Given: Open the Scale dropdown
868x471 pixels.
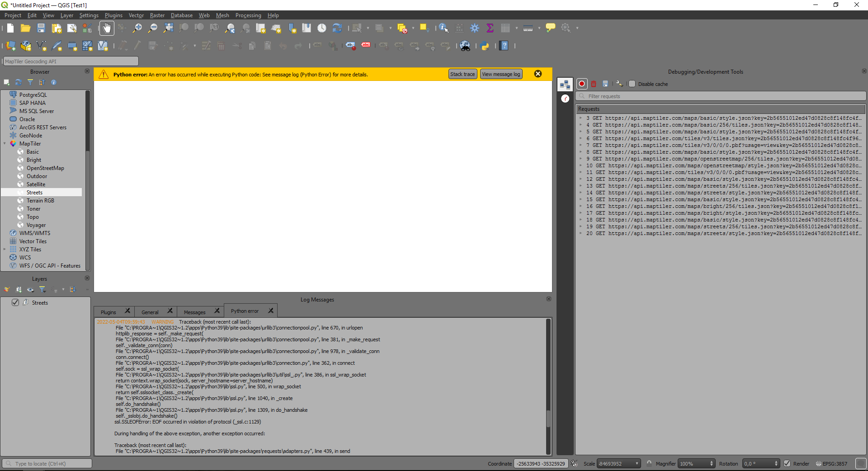Looking at the screenshot, I should (637, 463).
